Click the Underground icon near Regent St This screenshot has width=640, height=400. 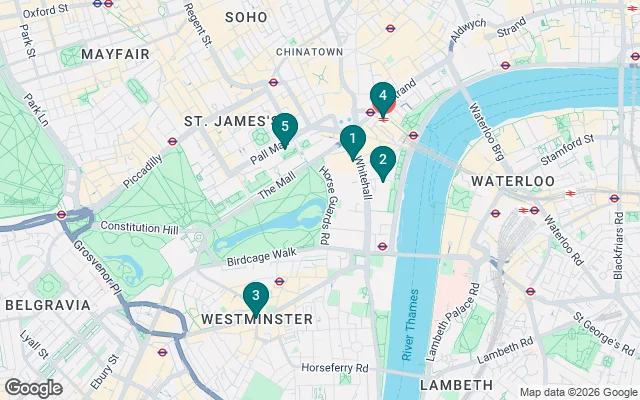(273, 82)
